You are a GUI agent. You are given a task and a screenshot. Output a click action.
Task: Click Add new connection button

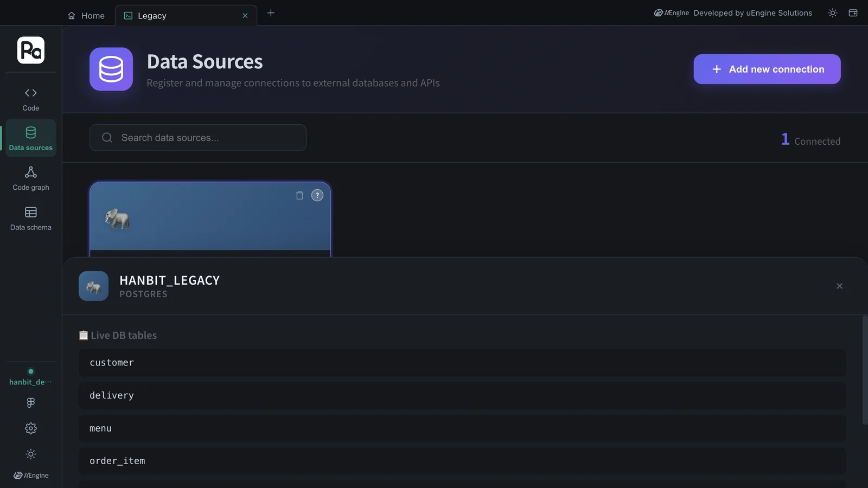[x=767, y=69]
